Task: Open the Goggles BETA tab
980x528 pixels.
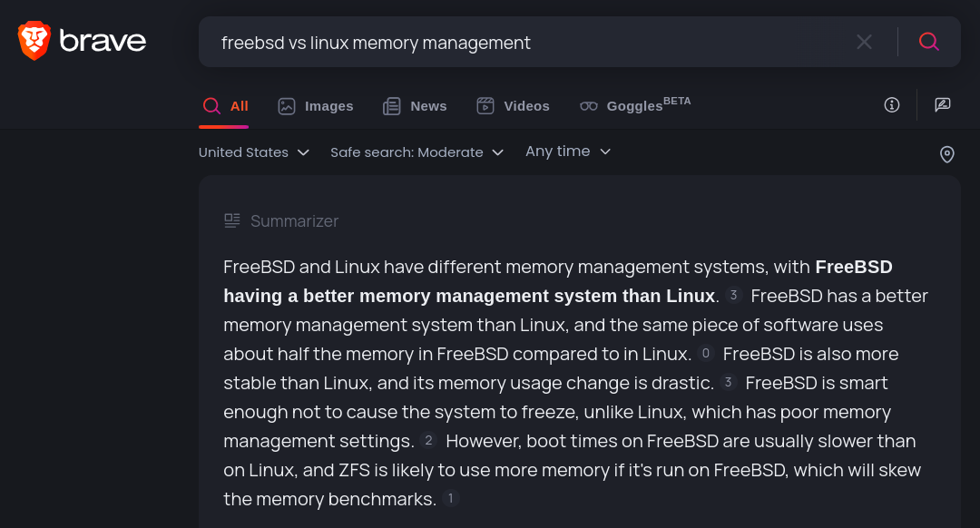Action: tap(635, 105)
